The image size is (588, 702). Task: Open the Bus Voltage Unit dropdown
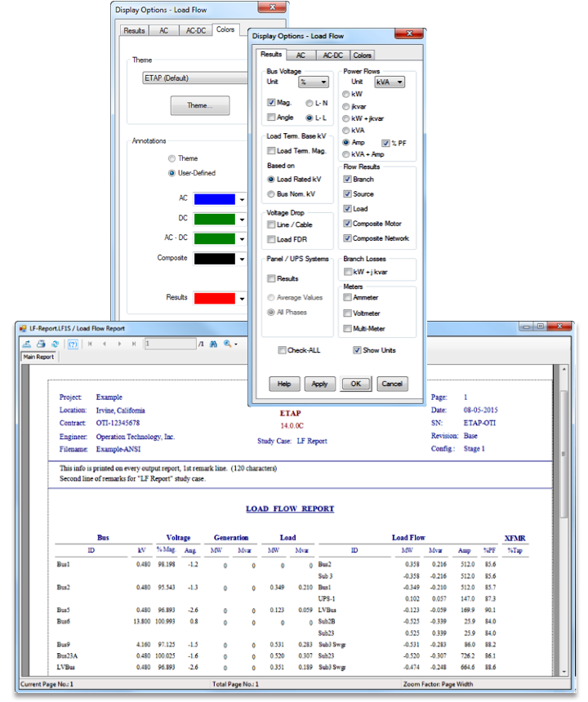click(314, 82)
